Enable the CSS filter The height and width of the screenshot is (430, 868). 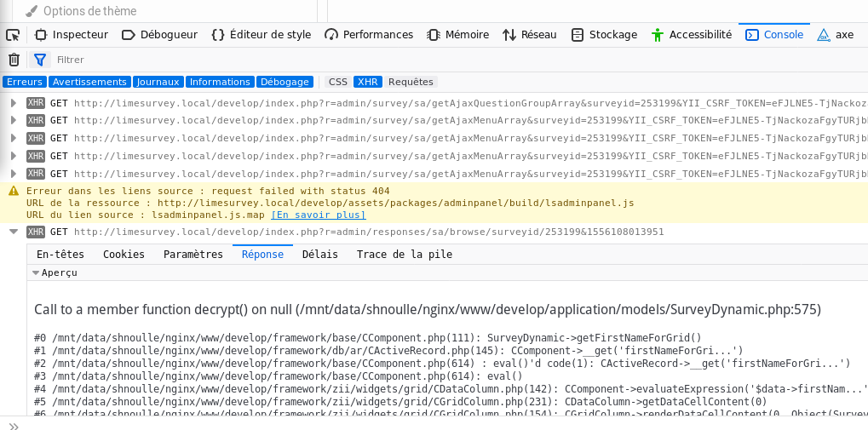(338, 82)
